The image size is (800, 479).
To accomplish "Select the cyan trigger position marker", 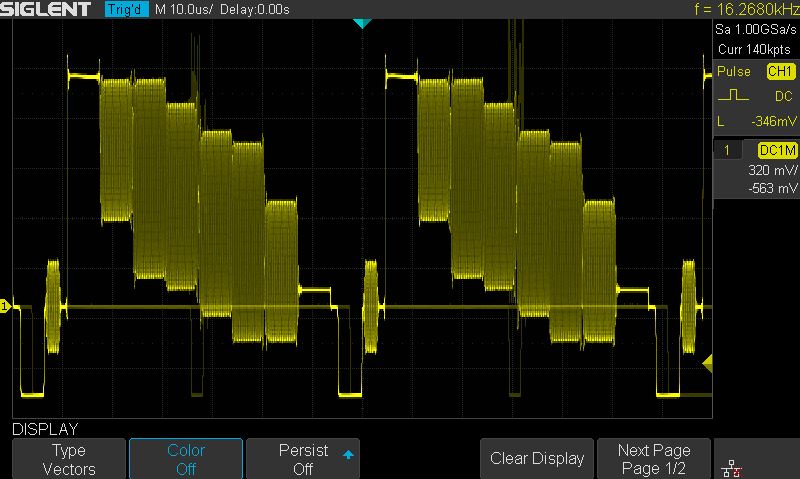I will tap(362, 22).
